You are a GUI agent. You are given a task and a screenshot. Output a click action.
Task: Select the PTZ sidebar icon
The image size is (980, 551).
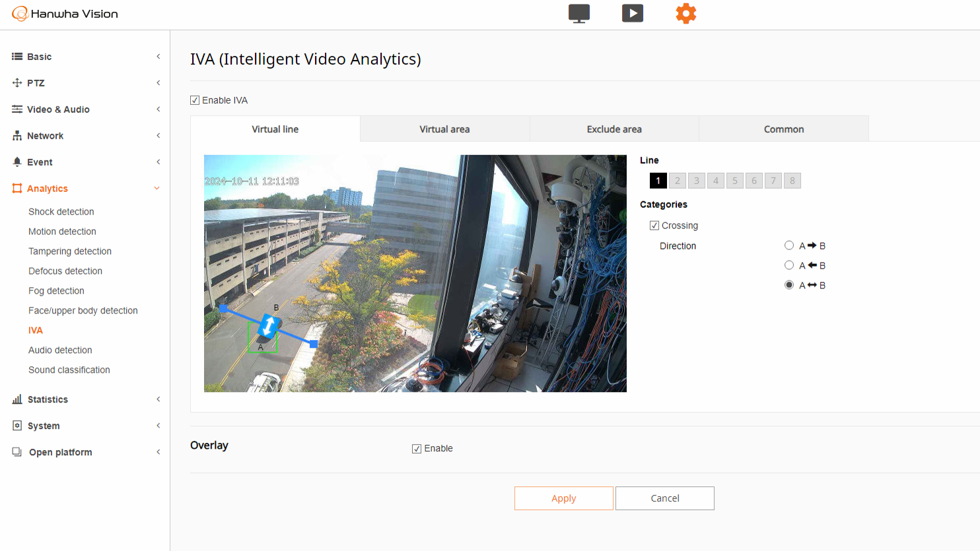pyautogui.click(x=17, y=82)
